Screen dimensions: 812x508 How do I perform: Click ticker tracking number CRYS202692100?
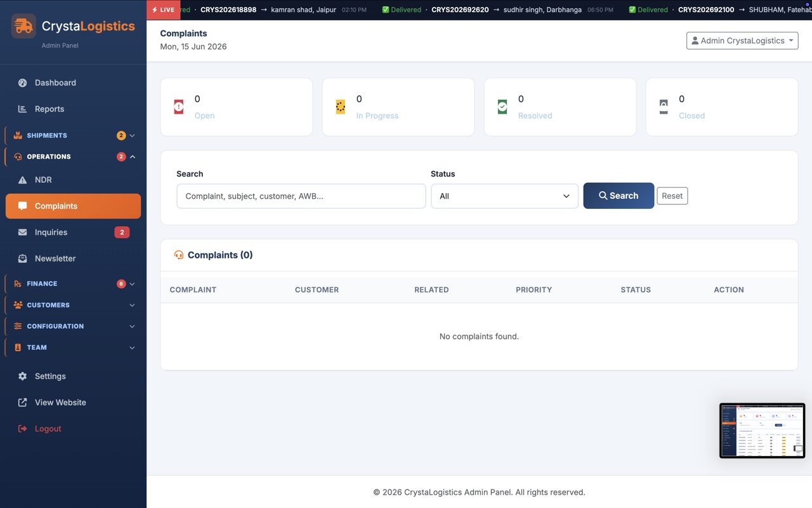[706, 10]
